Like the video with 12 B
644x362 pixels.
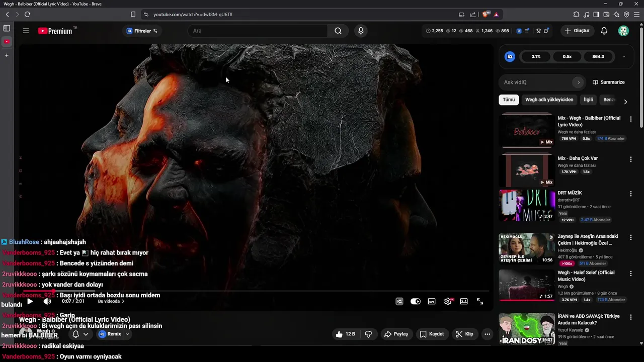point(346,334)
